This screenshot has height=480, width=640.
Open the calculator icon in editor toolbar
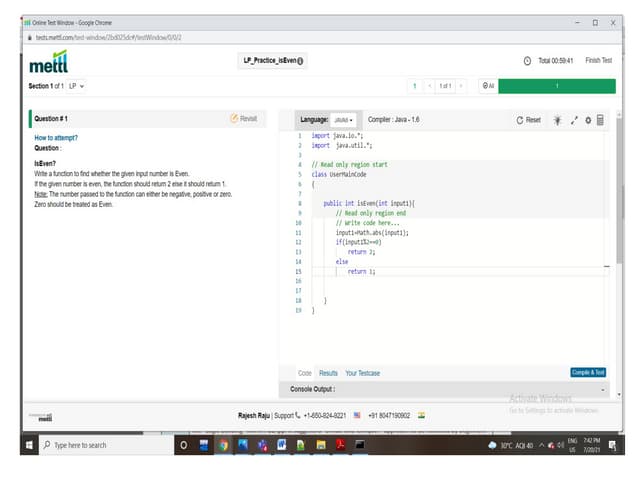pyautogui.click(x=600, y=120)
